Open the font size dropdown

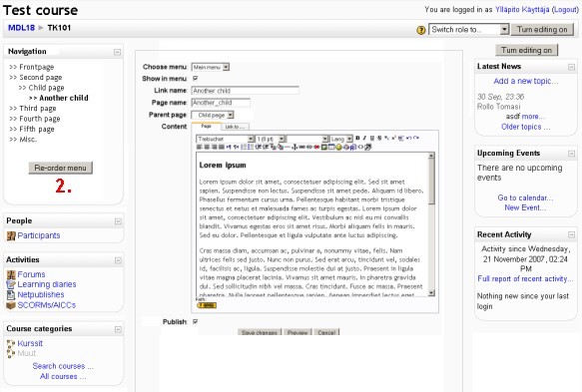tap(271, 139)
